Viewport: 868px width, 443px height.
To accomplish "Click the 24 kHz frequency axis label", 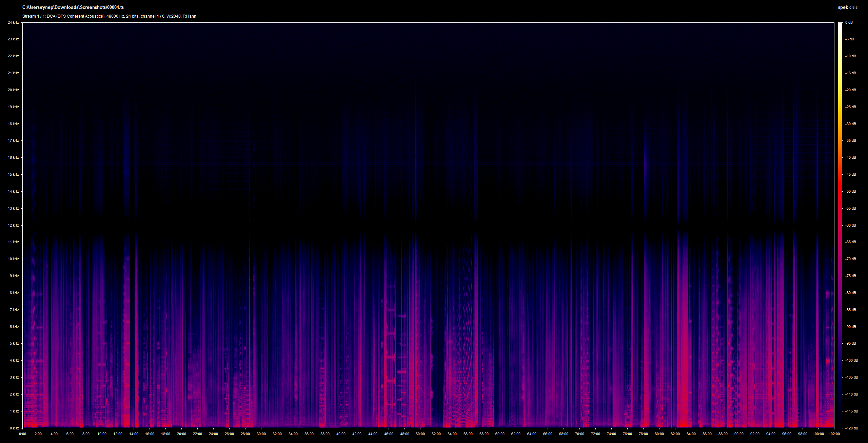I will [x=14, y=22].
